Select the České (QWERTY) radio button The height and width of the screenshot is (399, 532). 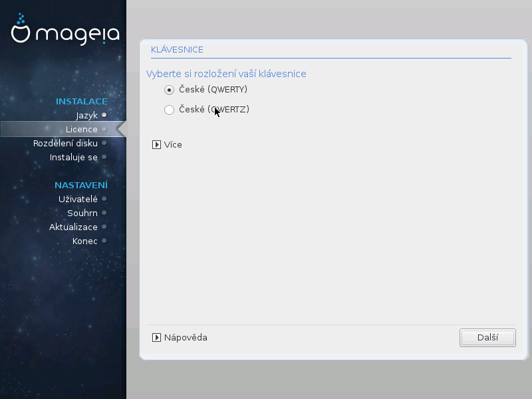point(169,90)
